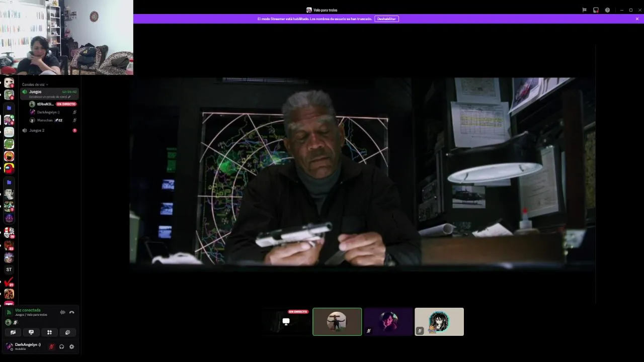Open the soundboard button
The image size is (644, 362).
(67, 332)
